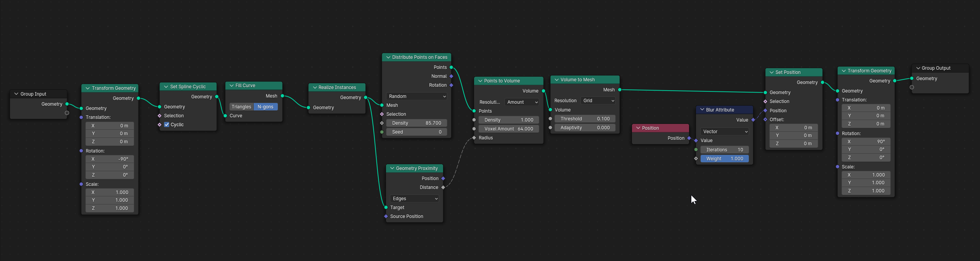Screen dimensions: 980x261
Task: Click the Set Spline Cyclic Selection socket
Action: (159, 116)
